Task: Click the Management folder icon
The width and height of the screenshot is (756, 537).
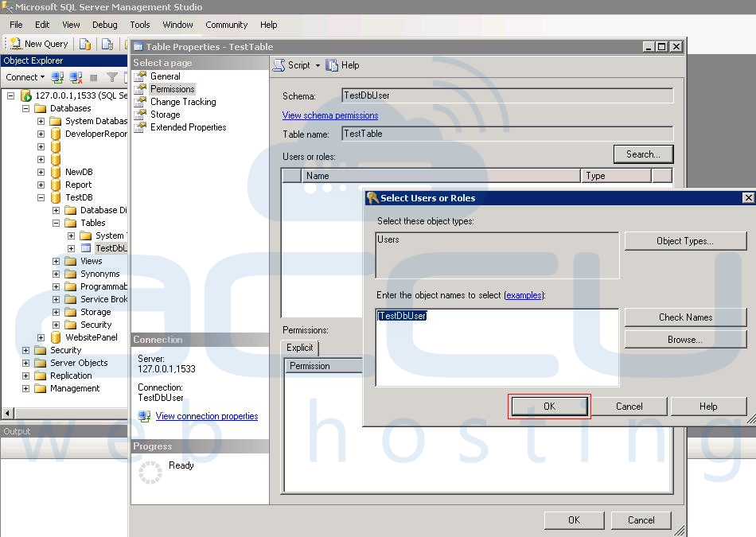Action: click(41, 388)
